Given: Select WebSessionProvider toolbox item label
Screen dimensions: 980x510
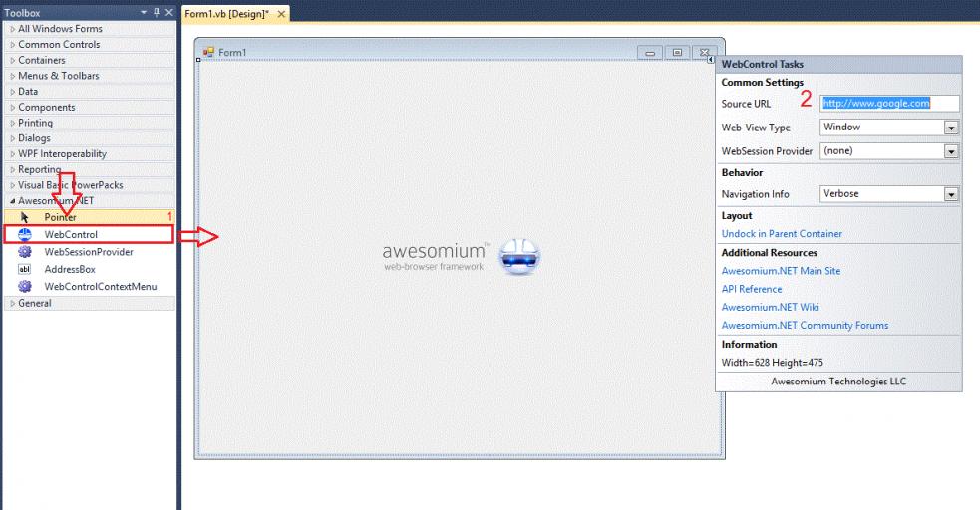Looking at the screenshot, I should 89,252.
